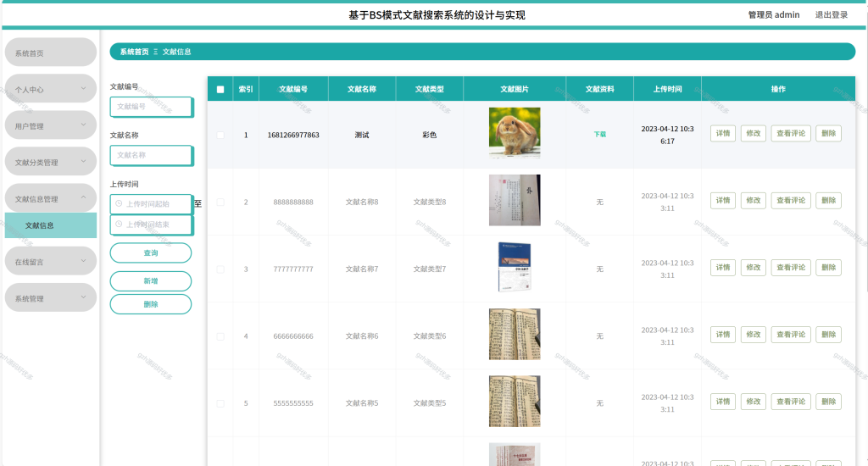Screen dimensions: 868x466
Task: Click 删除 for row 文献名称8
Action: [x=829, y=200]
